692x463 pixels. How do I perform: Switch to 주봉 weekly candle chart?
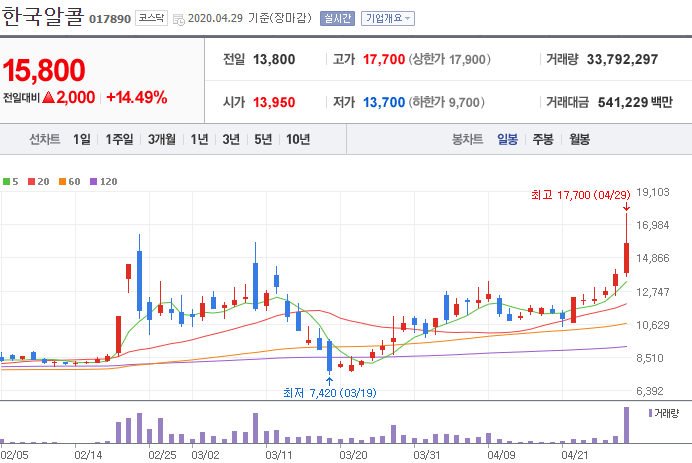[x=543, y=139]
